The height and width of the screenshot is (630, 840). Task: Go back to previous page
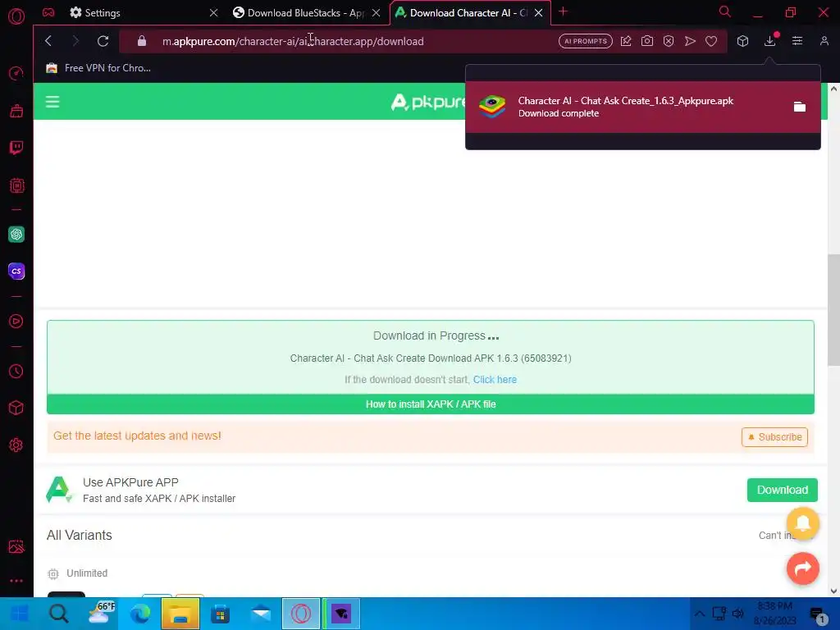[x=48, y=41]
